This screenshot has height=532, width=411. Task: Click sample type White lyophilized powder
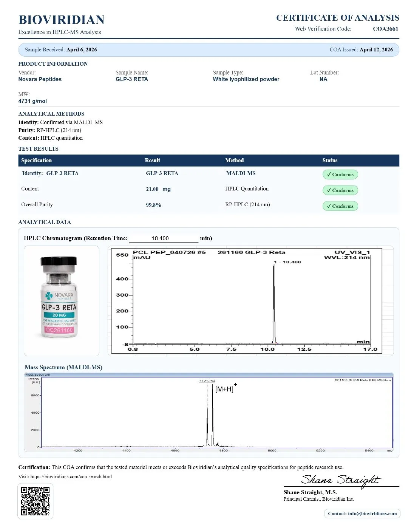point(246,79)
